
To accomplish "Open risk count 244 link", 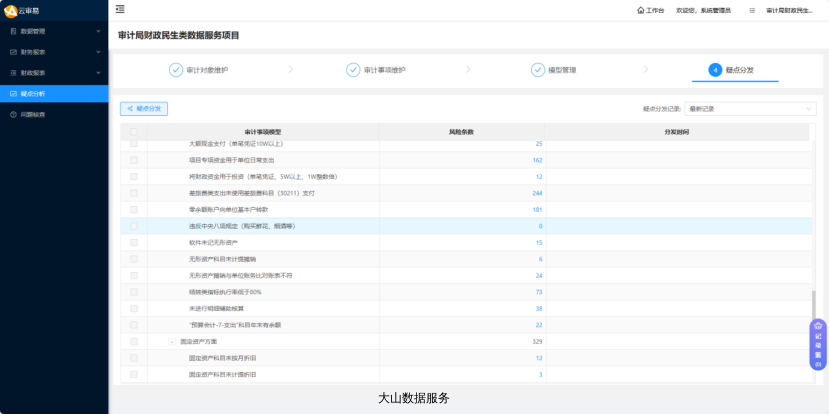I will 537,193.
